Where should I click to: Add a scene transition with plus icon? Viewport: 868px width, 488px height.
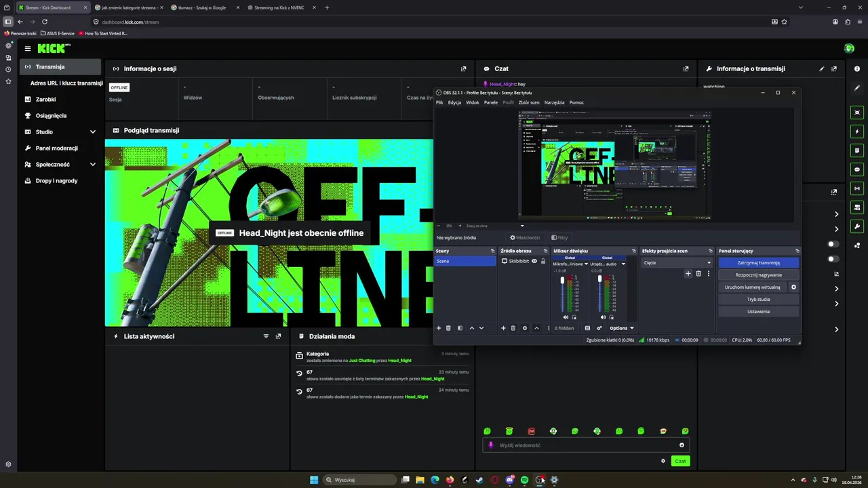click(688, 274)
